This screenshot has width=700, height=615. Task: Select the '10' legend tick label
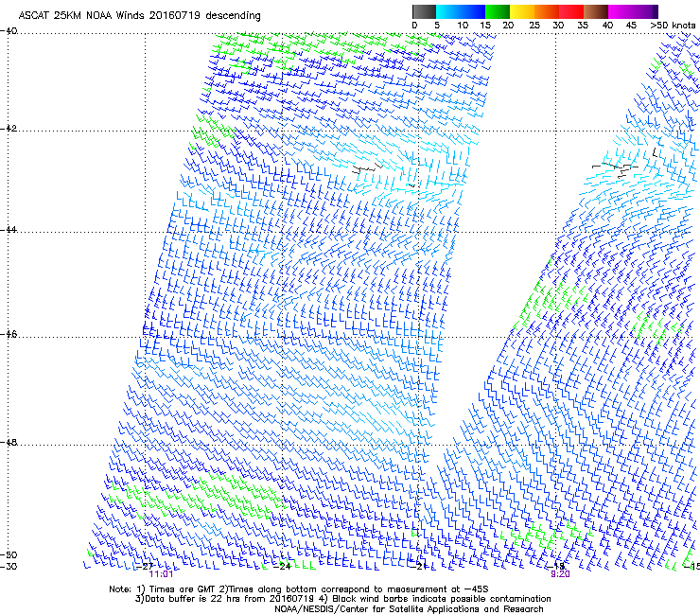point(463,26)
